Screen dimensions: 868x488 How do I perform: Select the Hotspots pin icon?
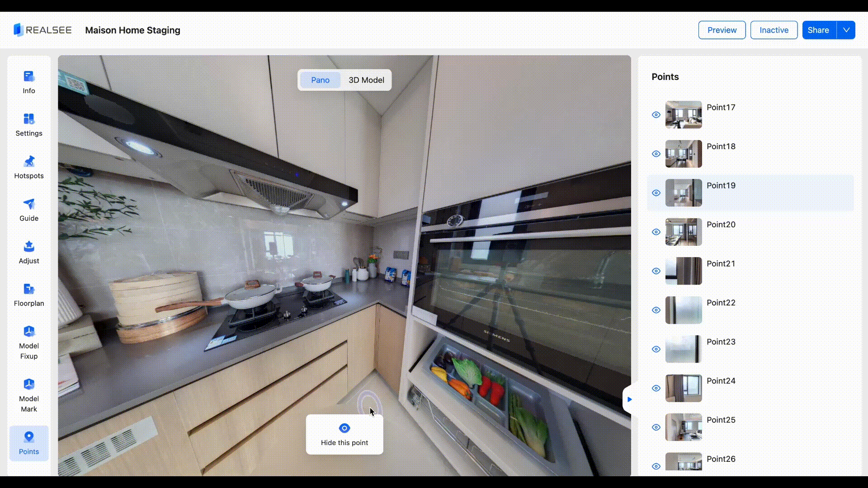29,161
